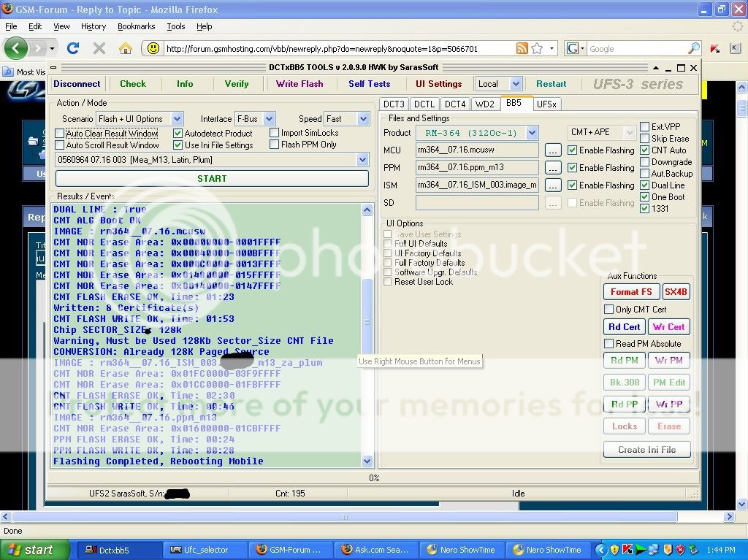Open Firefox History menu
The height and width of the screenshot is (560, 748).
pyautogui.click(x=93, y=27)
